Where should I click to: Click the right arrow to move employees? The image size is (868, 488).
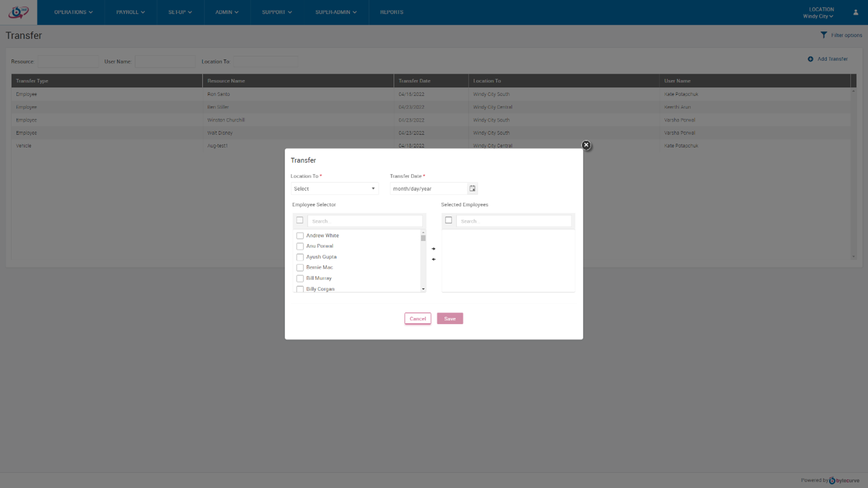tap(434, 249)
